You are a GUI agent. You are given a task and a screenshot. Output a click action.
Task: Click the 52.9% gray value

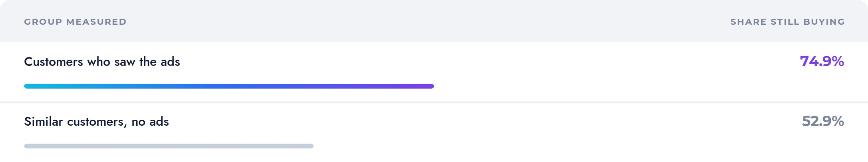[823, 121]
